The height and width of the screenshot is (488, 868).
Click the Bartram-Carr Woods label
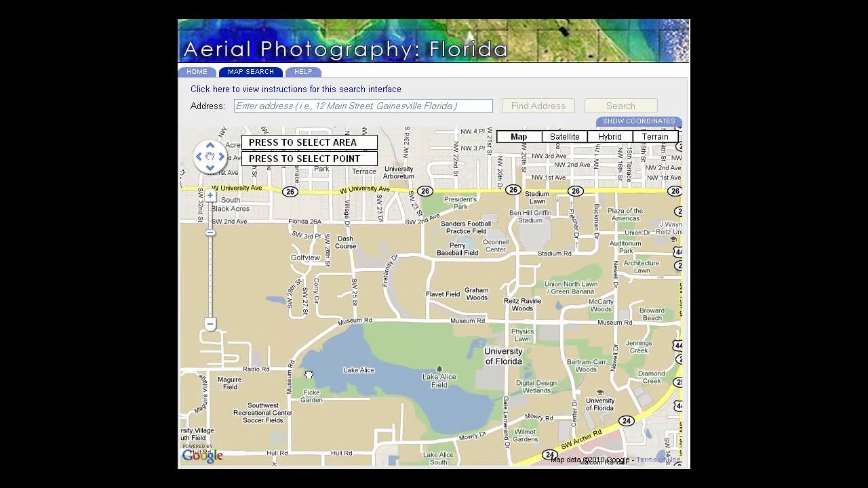[586, 365]
